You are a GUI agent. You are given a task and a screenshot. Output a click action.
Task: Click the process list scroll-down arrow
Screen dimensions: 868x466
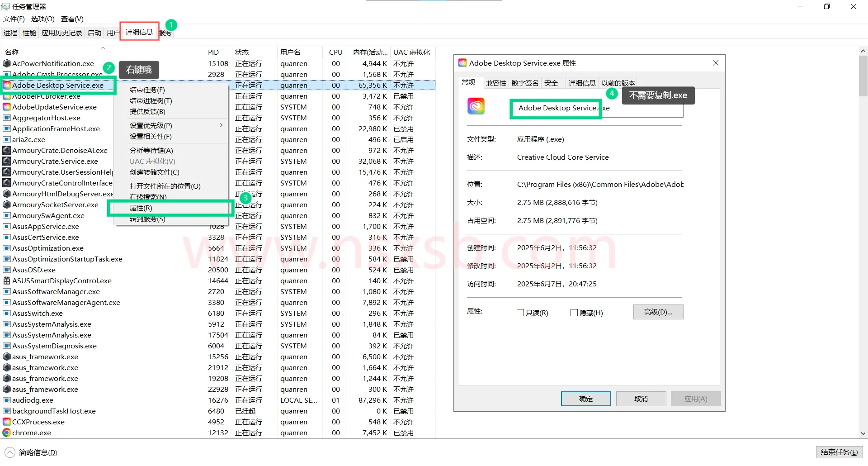click(863, 433)
